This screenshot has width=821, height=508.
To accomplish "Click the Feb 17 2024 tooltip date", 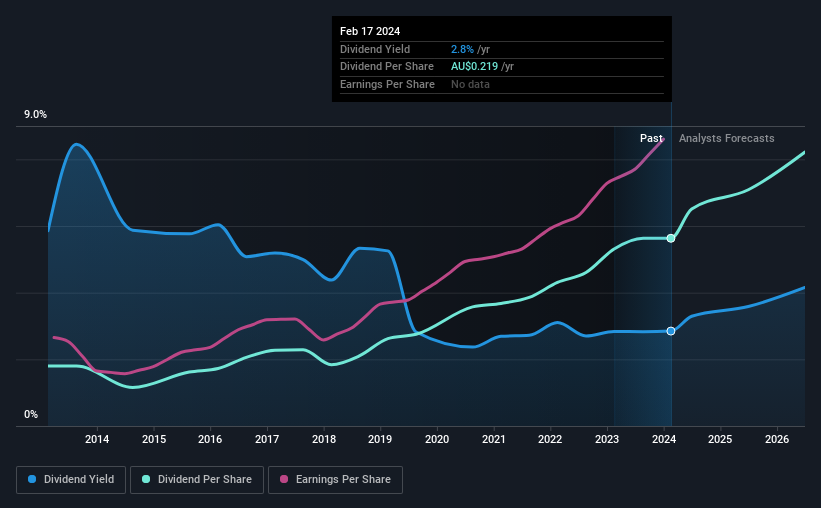I will click(370, 31).
